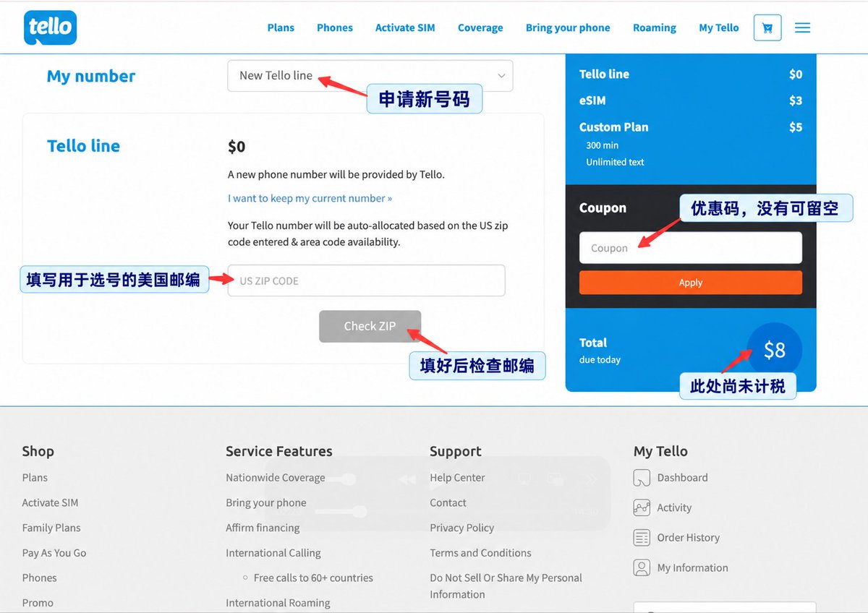Open Phones link under Shop footer
This screenshot has width=868, height=613.
[x=39, y=578]
